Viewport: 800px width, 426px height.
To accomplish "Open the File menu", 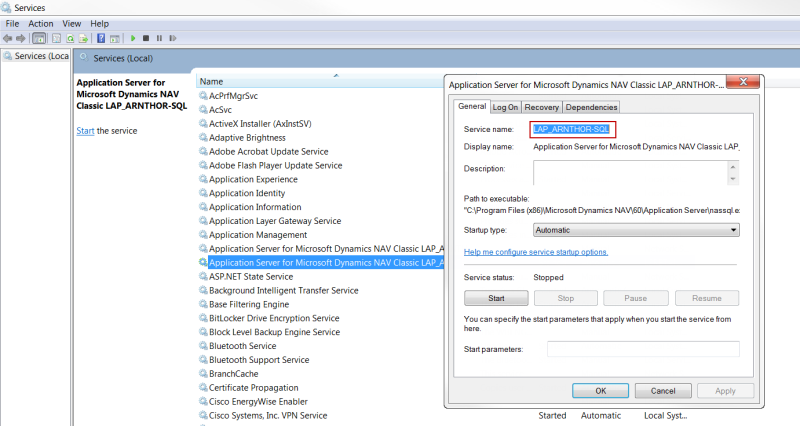I will coord(12,23).
